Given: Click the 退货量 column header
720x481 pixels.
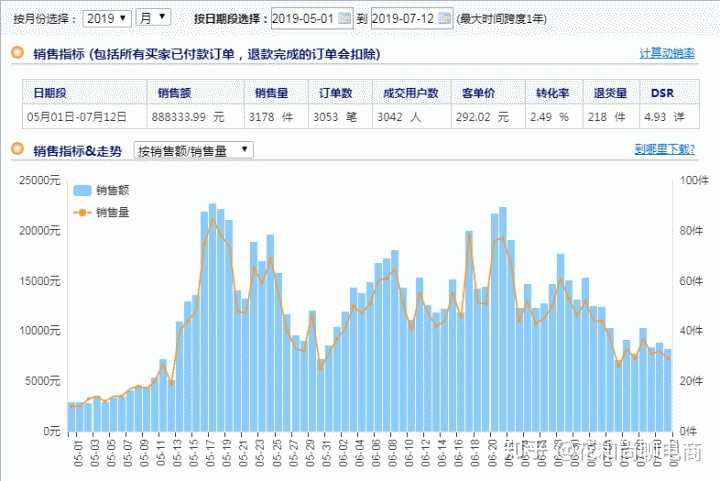Looking at the screenshot, I should [609, 93].
